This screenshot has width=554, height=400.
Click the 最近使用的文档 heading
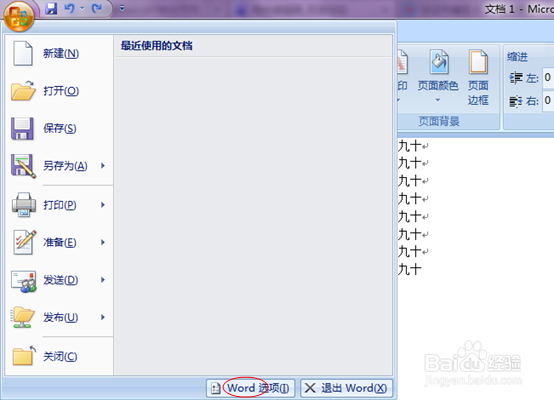coord(157,46)
